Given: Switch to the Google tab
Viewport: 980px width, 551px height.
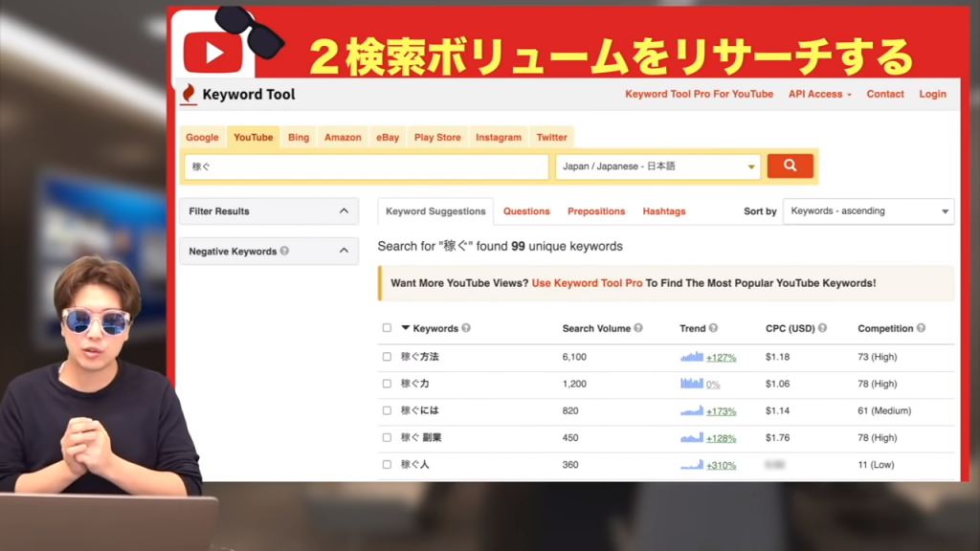Looking at the screenshot, I should (x=202, y=137).
